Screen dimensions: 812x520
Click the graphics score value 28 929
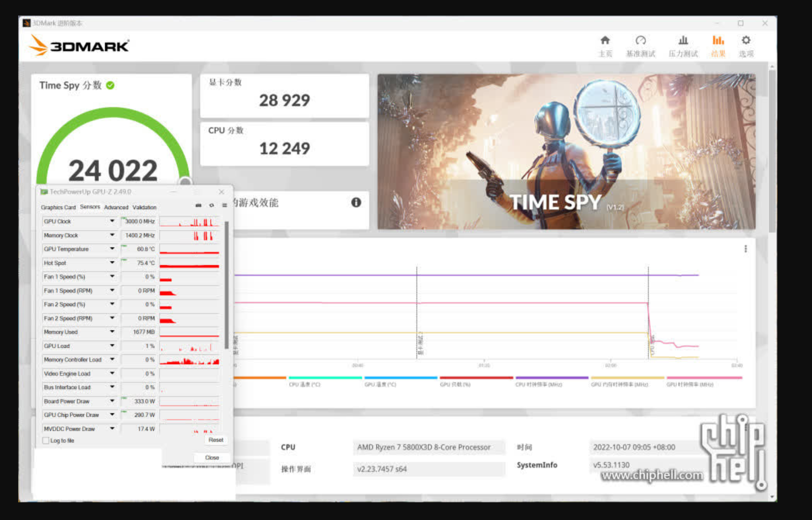[x=284, y=101]
